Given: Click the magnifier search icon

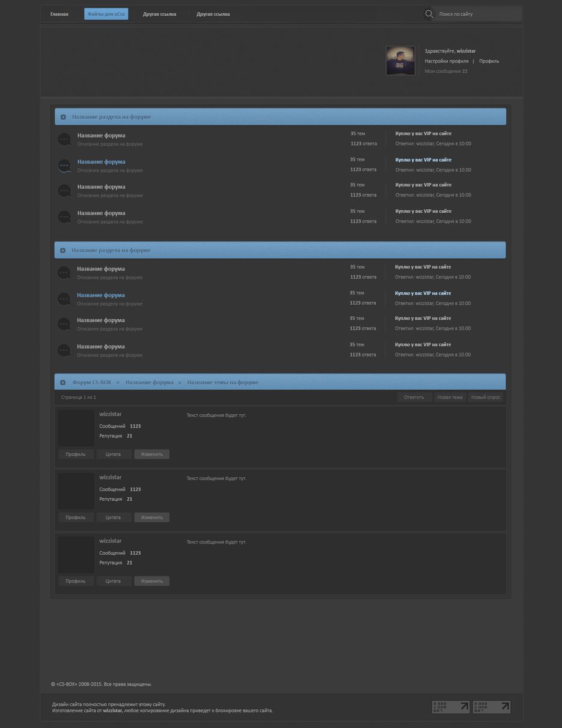Looking at the screenshot, I should (x=429, y=14).
